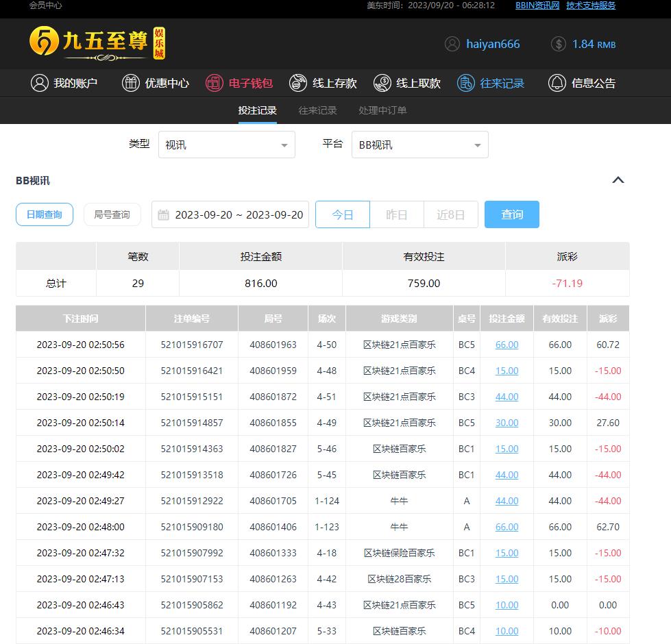Screen dimensions: 671x644
Task: Collapse the BB视讯 section chevron
Action: (618, 180)
